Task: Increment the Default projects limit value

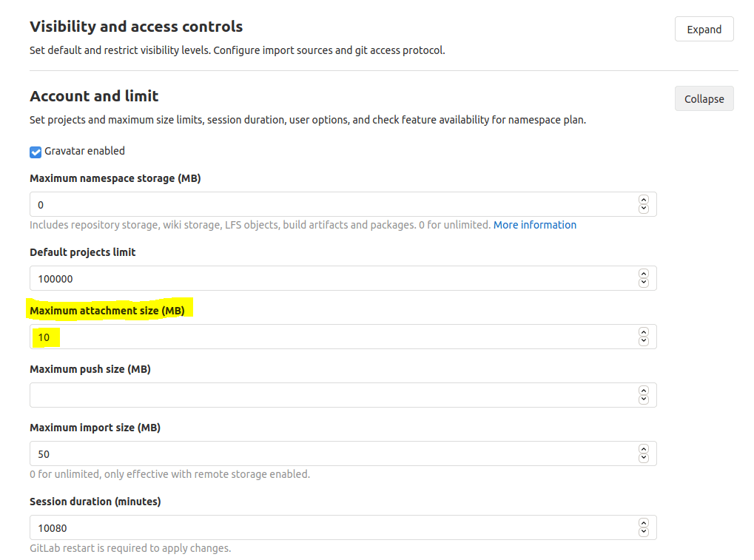Action: (x=644, y=274)
